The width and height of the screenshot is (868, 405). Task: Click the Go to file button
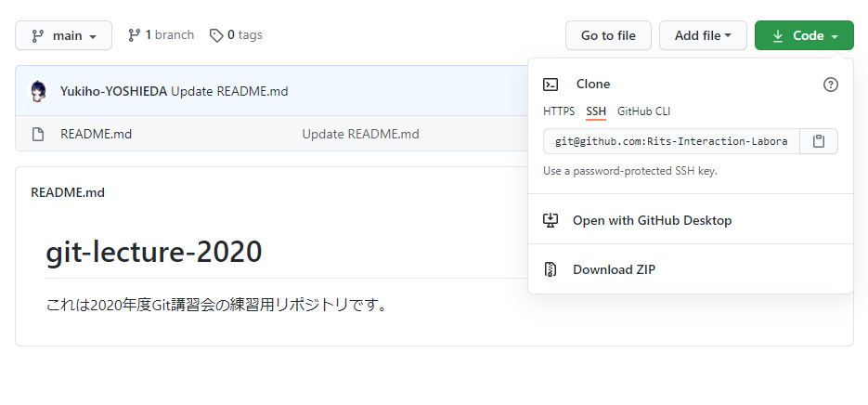608,35
